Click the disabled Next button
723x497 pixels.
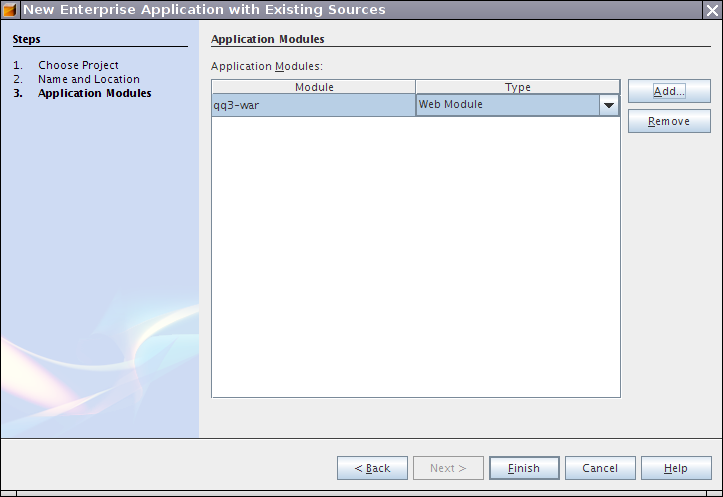click(448, 468)
